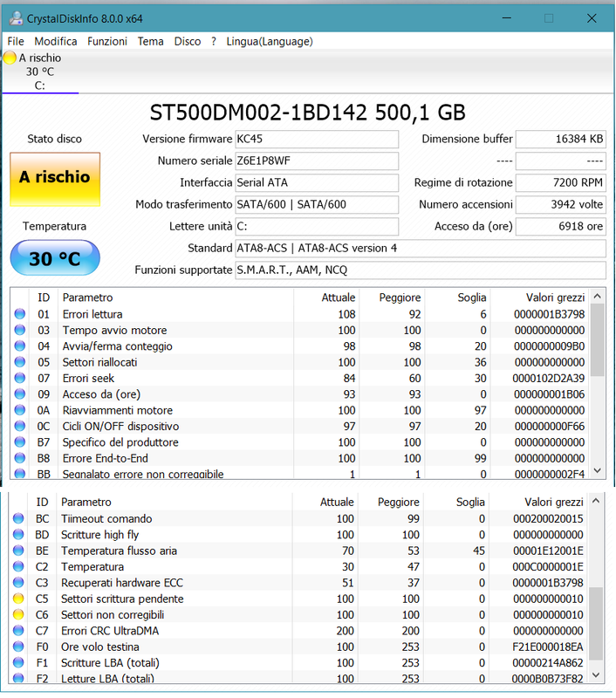Viewport: 616px width, 698px height.
Task: Click the Modo trasferimento field SATA/600
Action: pos(317,204)
